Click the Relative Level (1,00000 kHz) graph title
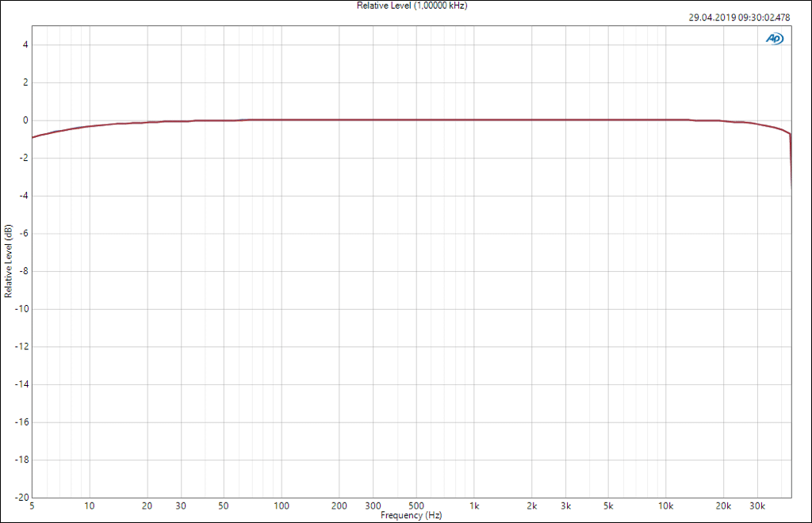812x523 pixels. pyautogui.click(x=406, y=6)
